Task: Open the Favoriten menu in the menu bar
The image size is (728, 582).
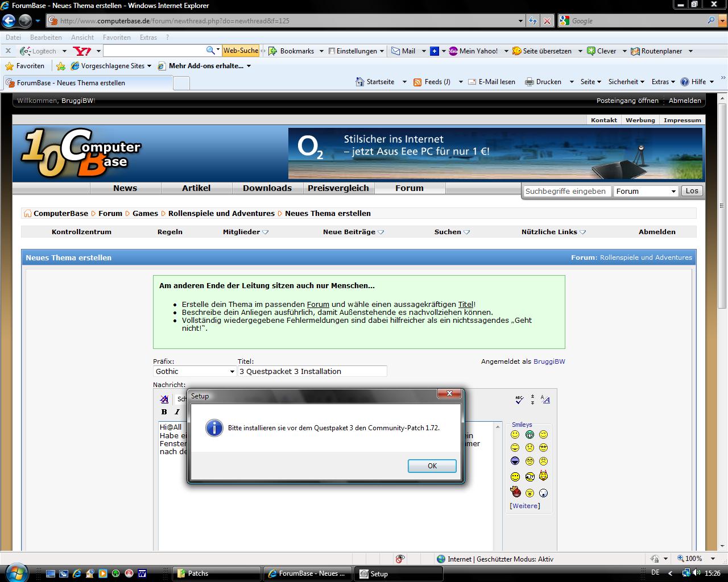Action: (x=117, y=38)
